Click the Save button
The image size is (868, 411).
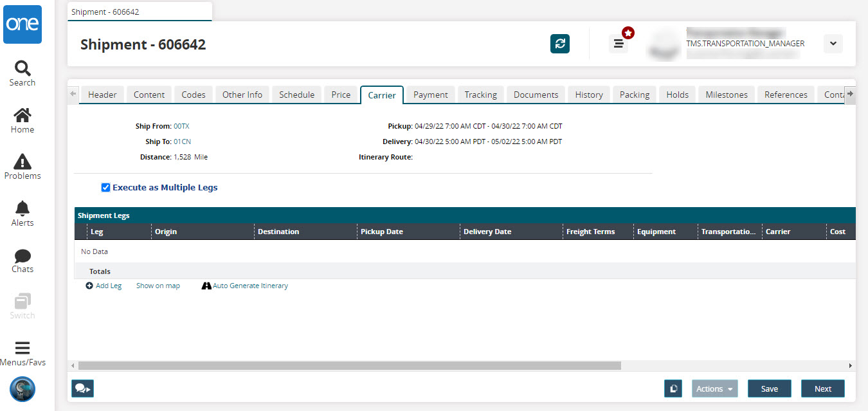point(770,388)
